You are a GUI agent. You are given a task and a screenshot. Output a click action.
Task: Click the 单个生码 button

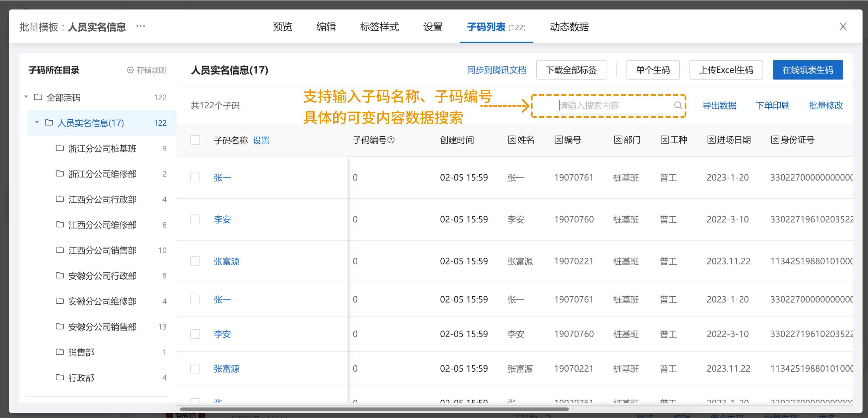(653, 70)
